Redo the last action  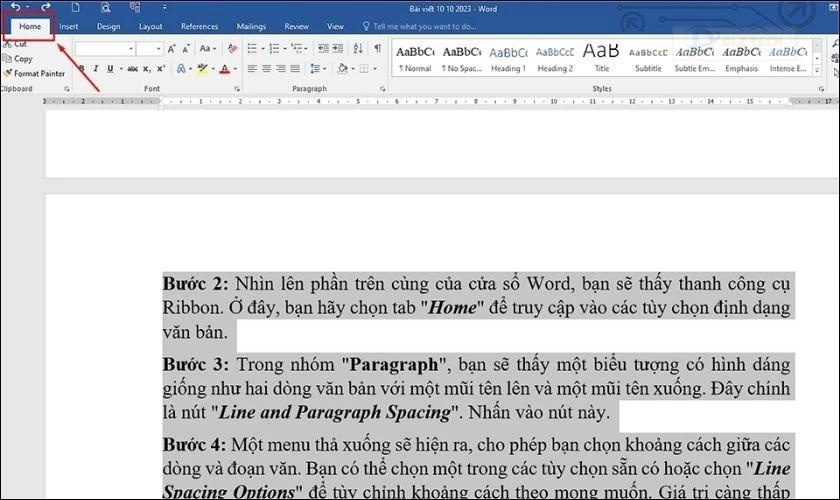coord(46,7)
